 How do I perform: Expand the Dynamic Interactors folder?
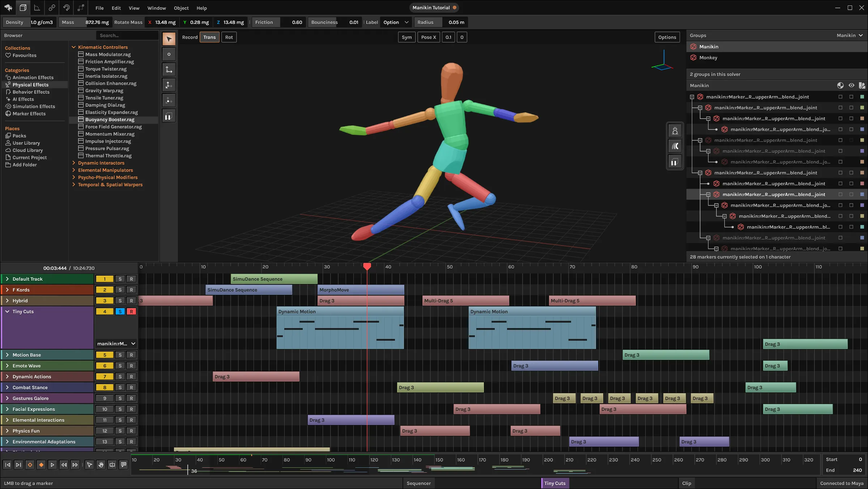click(x=74, y=163)
